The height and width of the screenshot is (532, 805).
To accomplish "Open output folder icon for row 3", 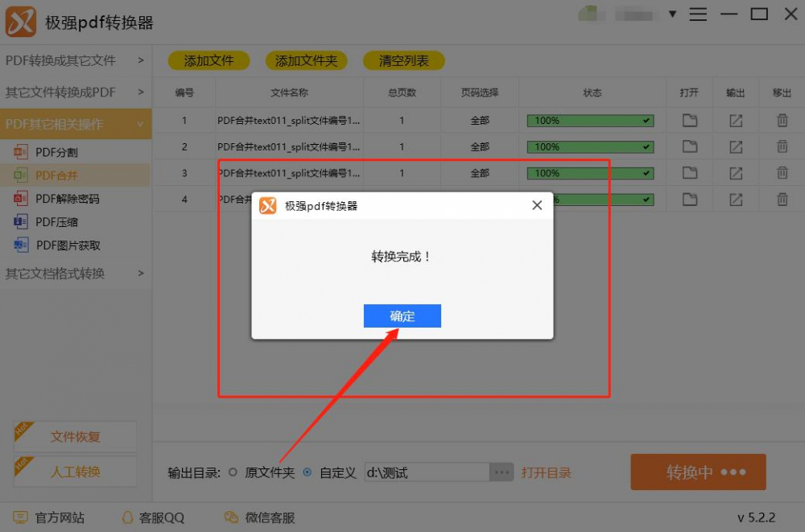I will click(736, 173).
